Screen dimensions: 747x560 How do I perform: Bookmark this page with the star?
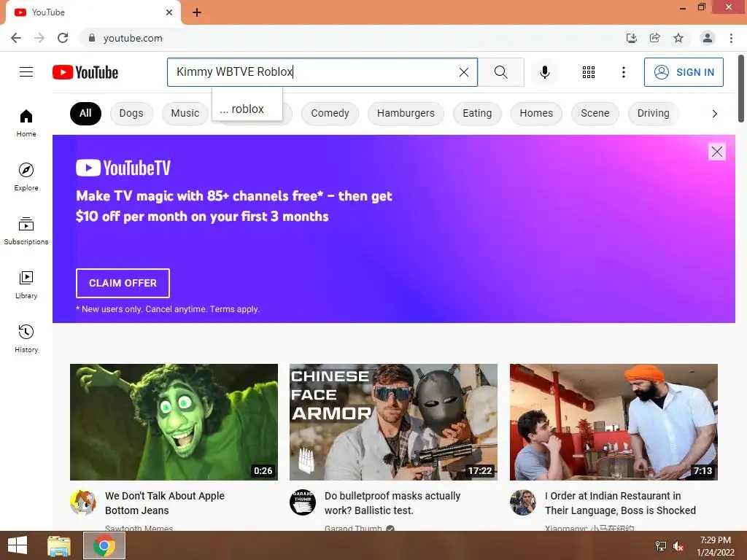678,38
